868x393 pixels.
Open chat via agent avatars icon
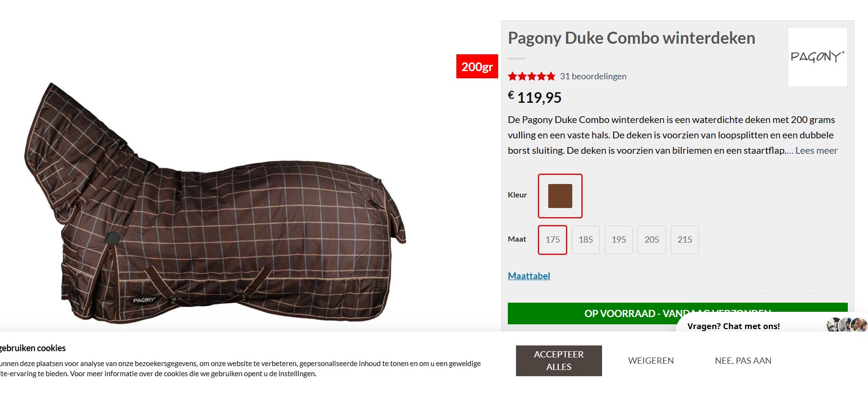847,325
